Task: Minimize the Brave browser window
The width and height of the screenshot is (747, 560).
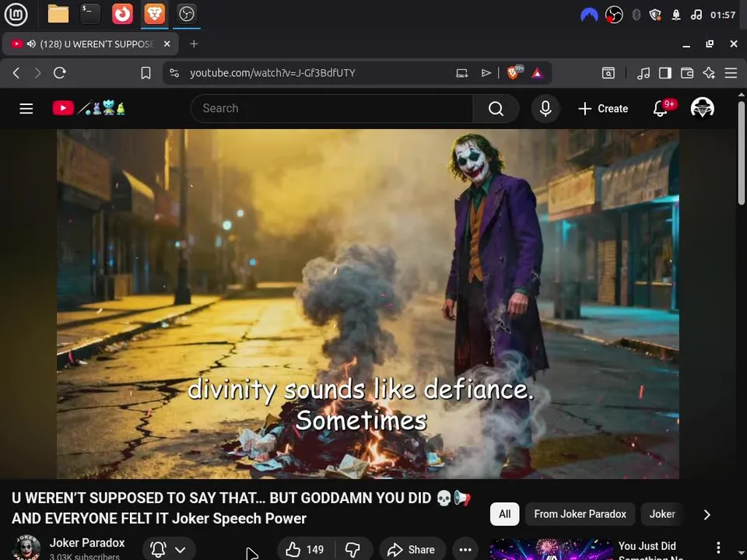Action: click(x=686, y=44)
